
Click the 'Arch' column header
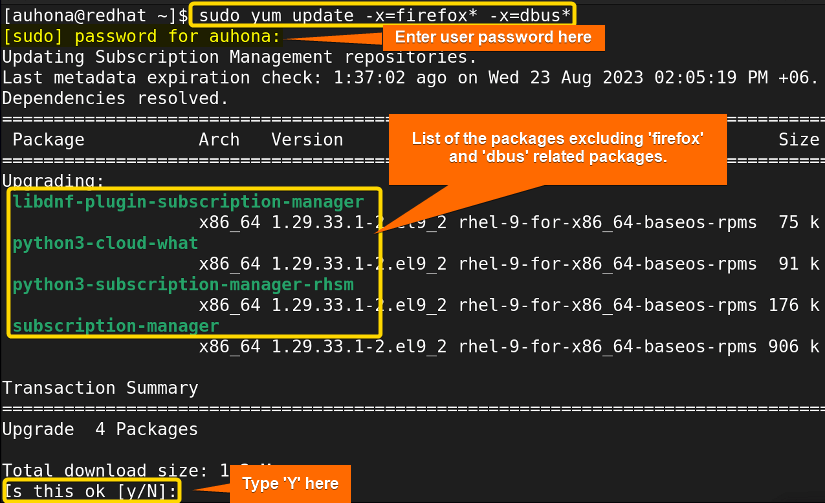(219, 139)
